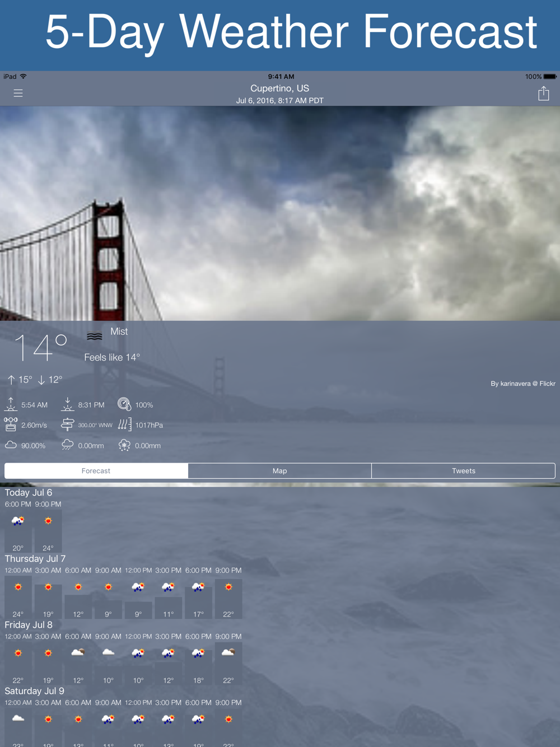The width and height of the screenshot is (560, 747).
Task: Click the mist condition icon
Action: [x=94, y=337]
